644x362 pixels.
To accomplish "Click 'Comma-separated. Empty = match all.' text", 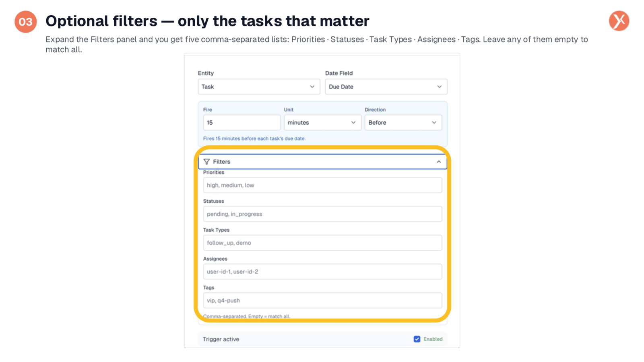I will 247,316.
